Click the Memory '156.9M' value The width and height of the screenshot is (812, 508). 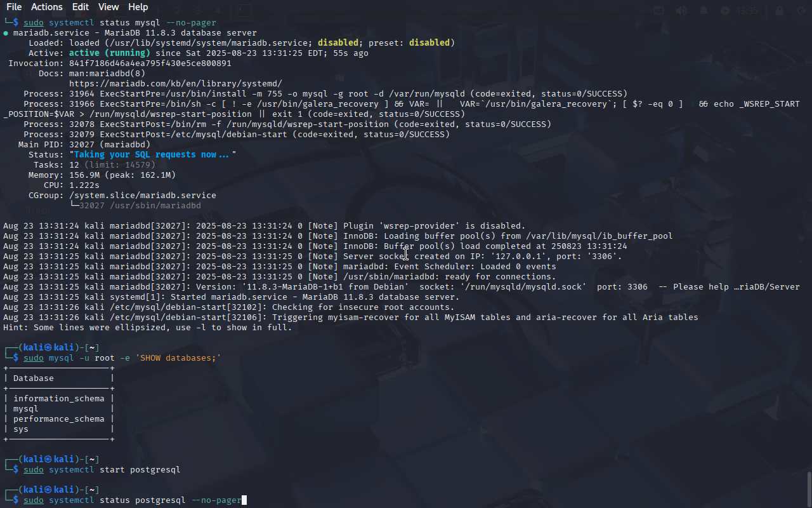(84, 175)
